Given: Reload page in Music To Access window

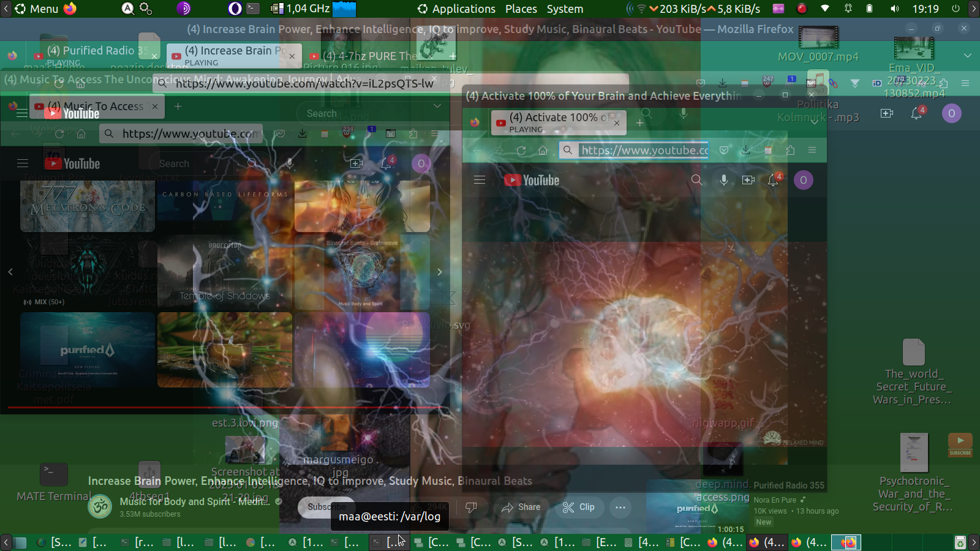Looking at the screenshot, I should click(x=59, y=134).
